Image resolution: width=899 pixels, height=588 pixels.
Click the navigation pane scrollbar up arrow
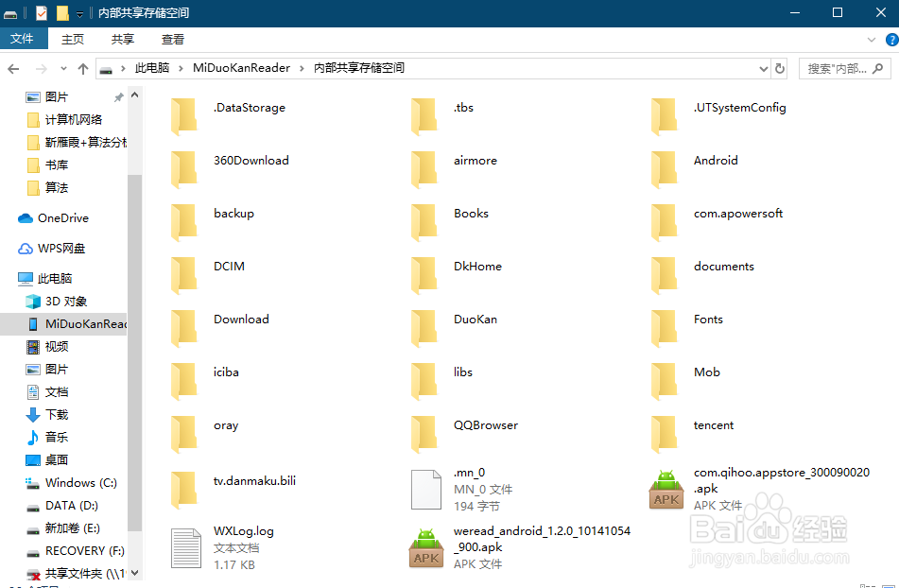(135, 95)
